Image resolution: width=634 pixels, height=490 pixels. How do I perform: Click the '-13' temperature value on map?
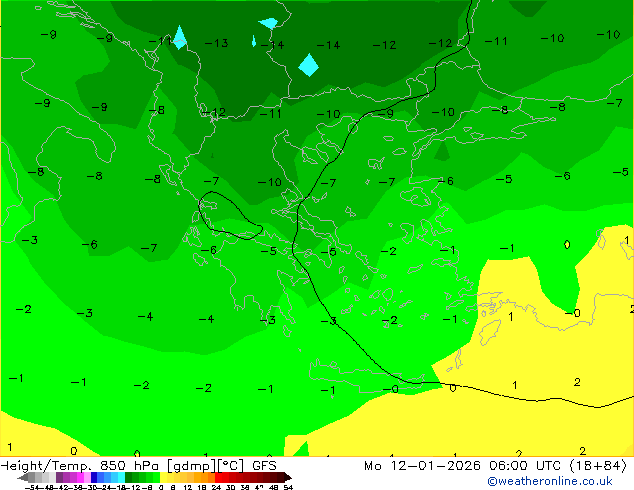[216, 43]
